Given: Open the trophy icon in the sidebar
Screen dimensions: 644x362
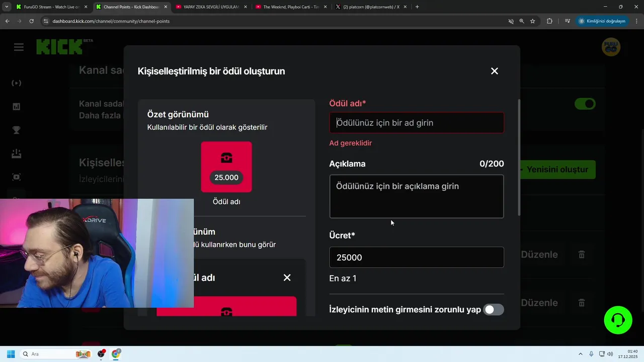Looking at the screenshot, I should coord(17,130).
